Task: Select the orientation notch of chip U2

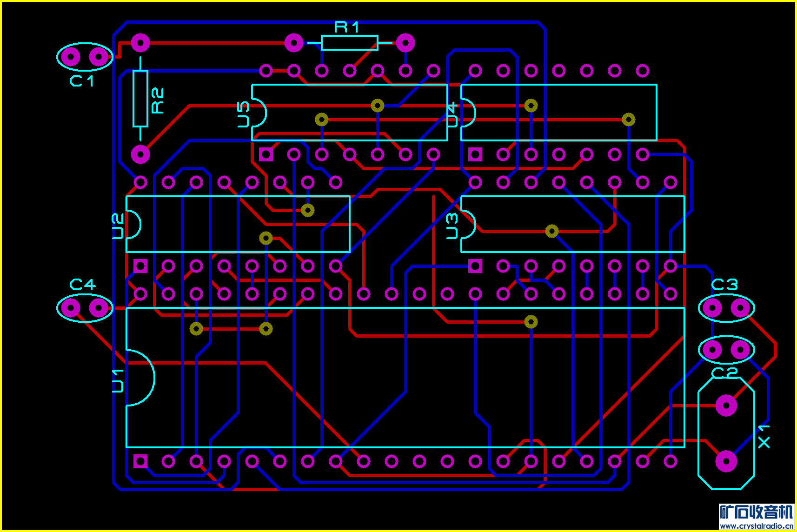Action: click(133, 224)
